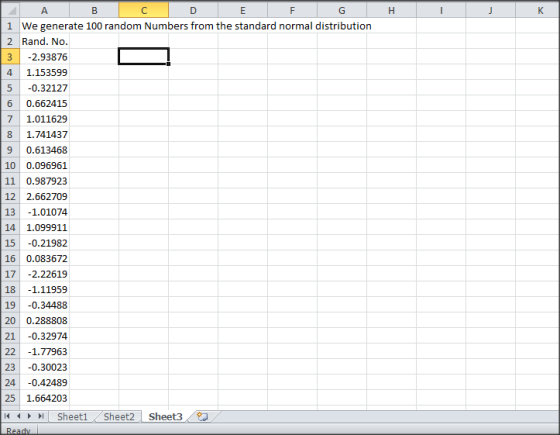Select cell with value -1.77963
560x435 pixels.
[x=45, y=351]
